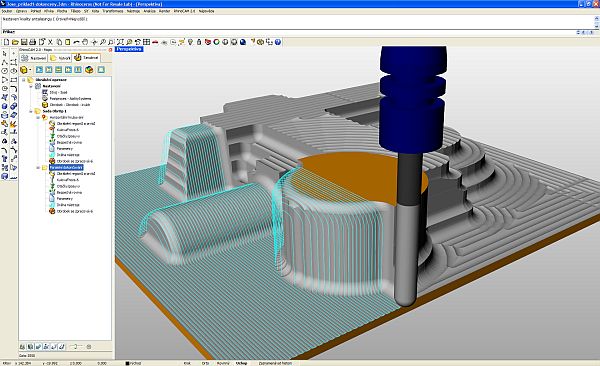600x366 pixels.
Task: Paste from clipboard using the toolbar icon
Action: click(x=68, y=42)
